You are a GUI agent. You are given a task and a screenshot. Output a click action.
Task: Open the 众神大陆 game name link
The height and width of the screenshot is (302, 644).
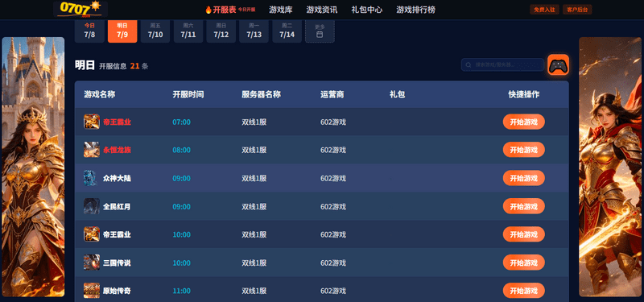[117, 178]
